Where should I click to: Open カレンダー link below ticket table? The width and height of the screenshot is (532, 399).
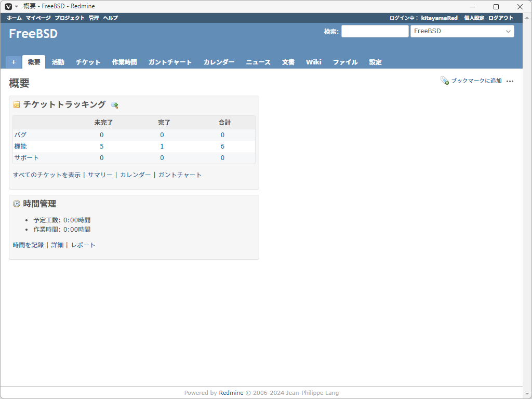136,175
